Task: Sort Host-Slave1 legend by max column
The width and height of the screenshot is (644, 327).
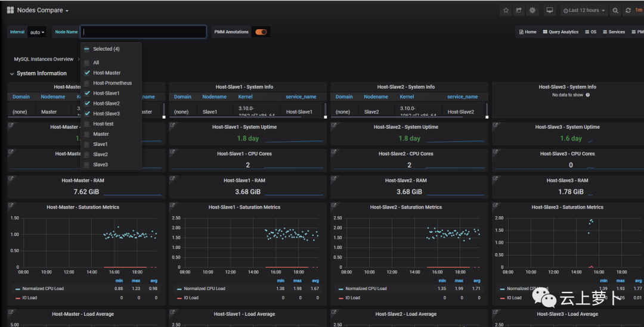Action: click(x=298, y=281)
